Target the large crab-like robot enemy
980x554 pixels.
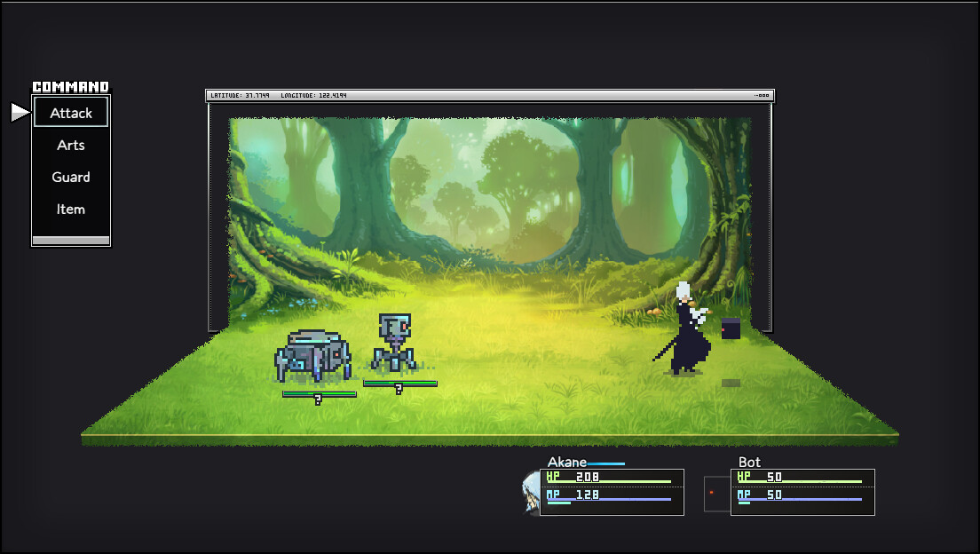pyautogui.click(x=312, y=355)
